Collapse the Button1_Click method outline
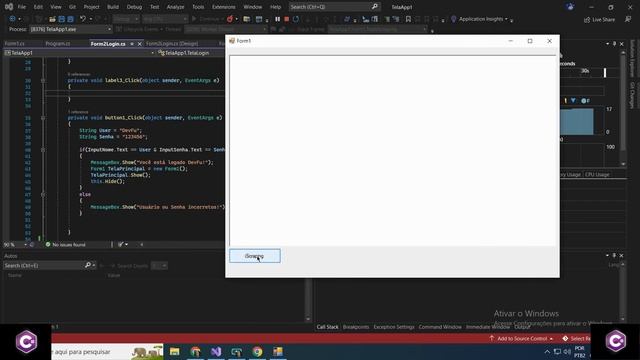The image size is (640, 360). point(43,118)
